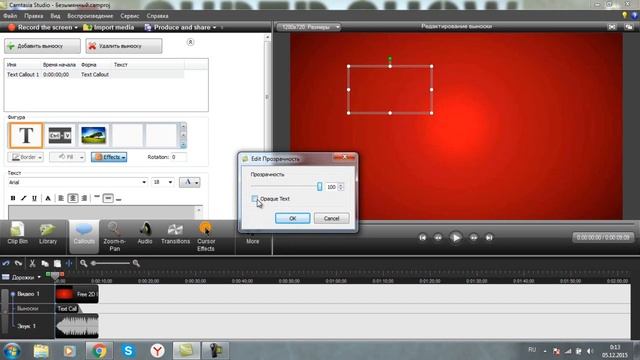This screenshot has height=360, width=640.
Task: Collapse the callout properties panel arrow
Action: (x=190, y=42)
